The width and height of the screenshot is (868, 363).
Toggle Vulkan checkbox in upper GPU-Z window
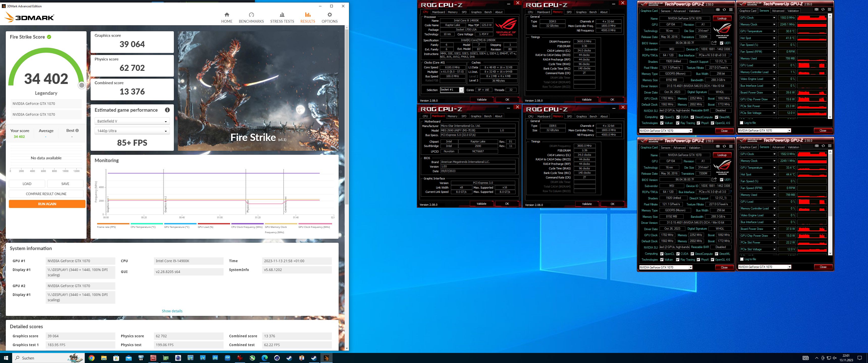(x=661, y=123)
